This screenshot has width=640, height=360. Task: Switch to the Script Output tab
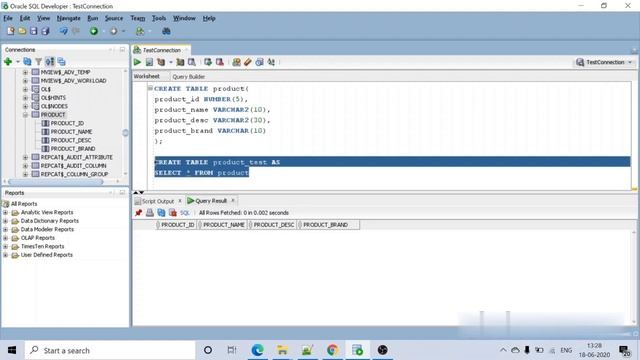coord(158,201)
